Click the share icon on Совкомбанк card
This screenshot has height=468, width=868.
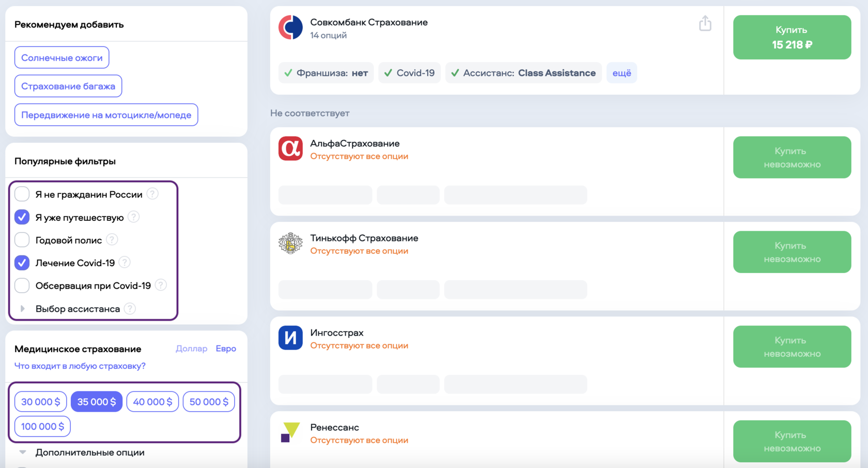click(705, 24)
